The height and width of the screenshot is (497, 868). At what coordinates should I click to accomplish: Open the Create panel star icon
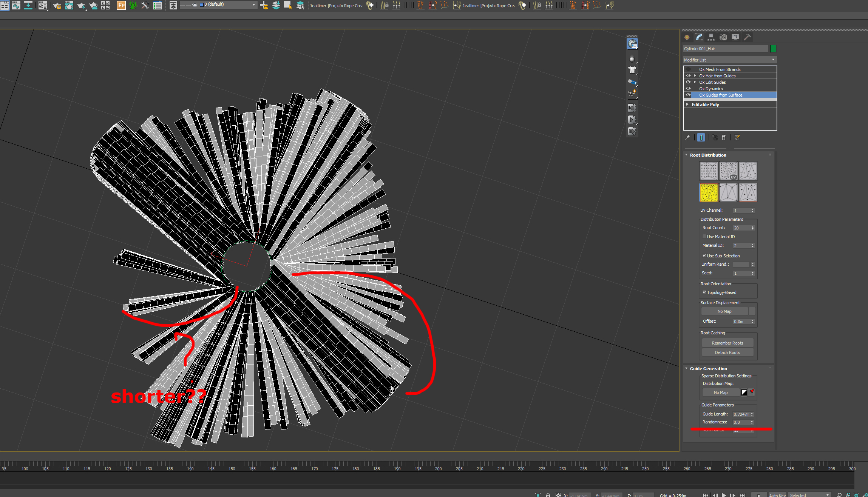[x=687, y=37]
